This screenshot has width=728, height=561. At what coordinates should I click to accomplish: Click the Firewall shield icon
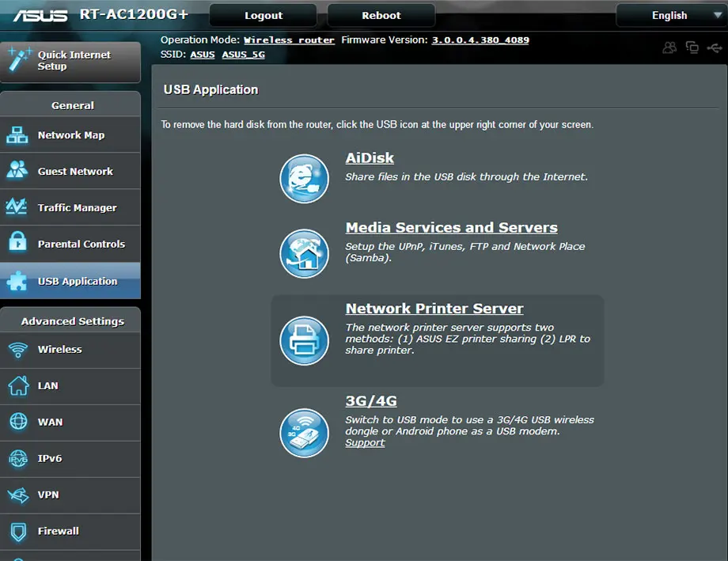click(18, 533)
